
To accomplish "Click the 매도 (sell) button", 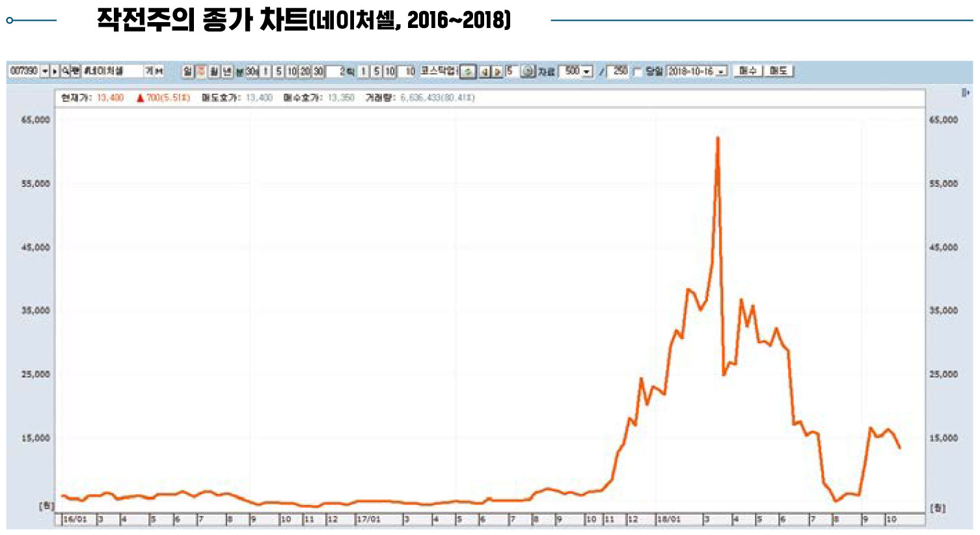I will click(778, 71).
